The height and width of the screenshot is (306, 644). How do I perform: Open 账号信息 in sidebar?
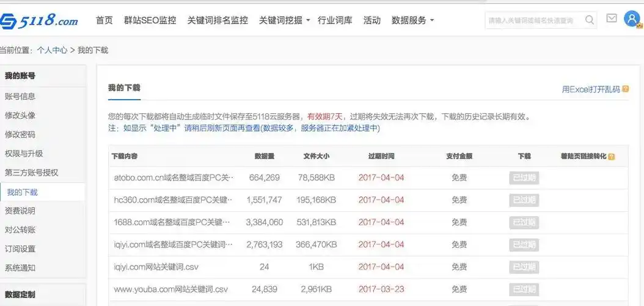[20, 97]
